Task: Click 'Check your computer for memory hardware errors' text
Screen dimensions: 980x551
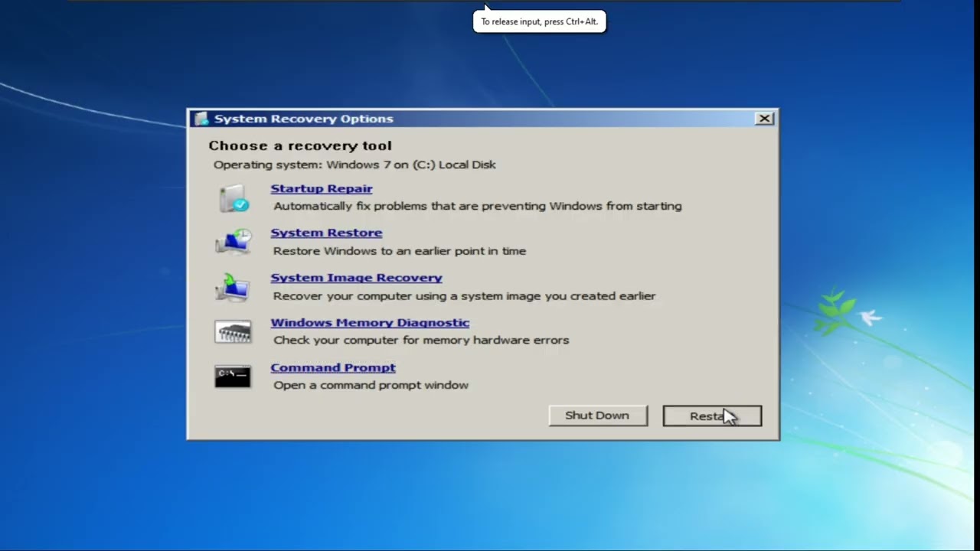Action: pos(421,340)
